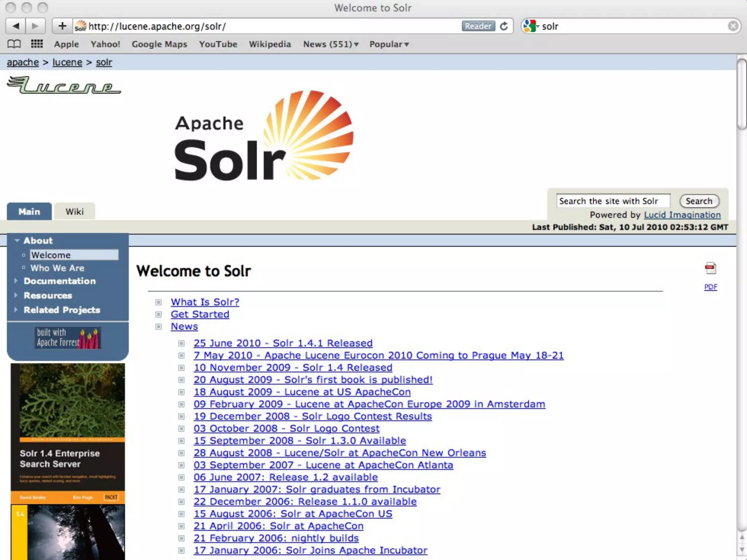
Task: Open the bookmarks book icon
Action: [14, 44]
